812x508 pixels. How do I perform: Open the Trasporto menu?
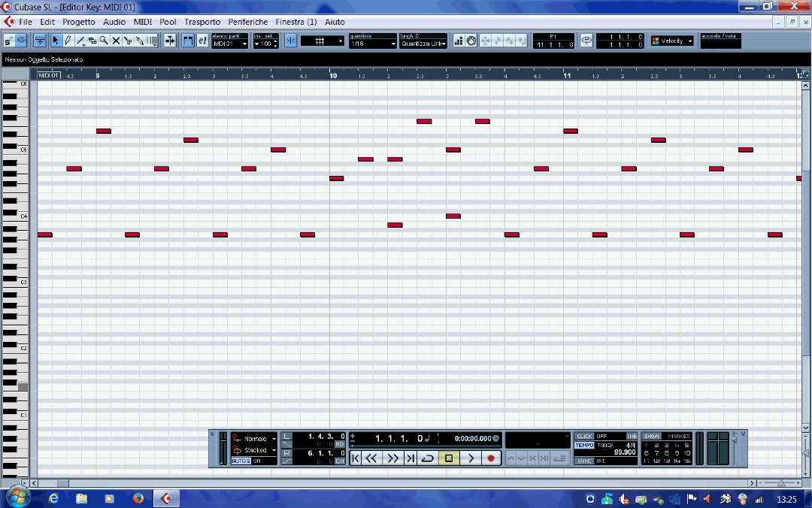click(202, 22)
